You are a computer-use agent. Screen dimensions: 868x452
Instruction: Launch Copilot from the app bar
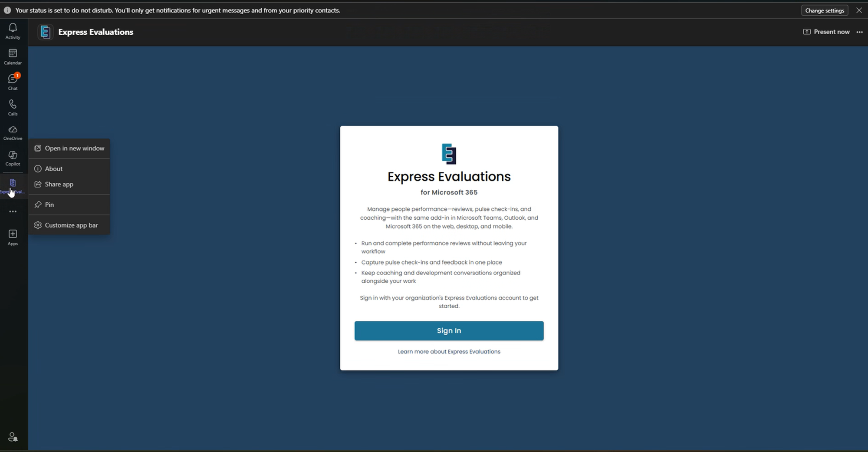coord(13,158)
